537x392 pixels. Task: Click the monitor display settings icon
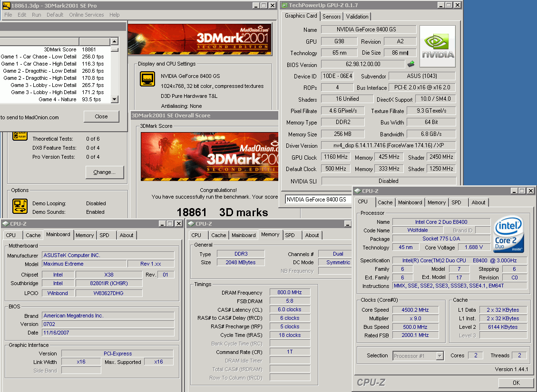pos(147,79)
